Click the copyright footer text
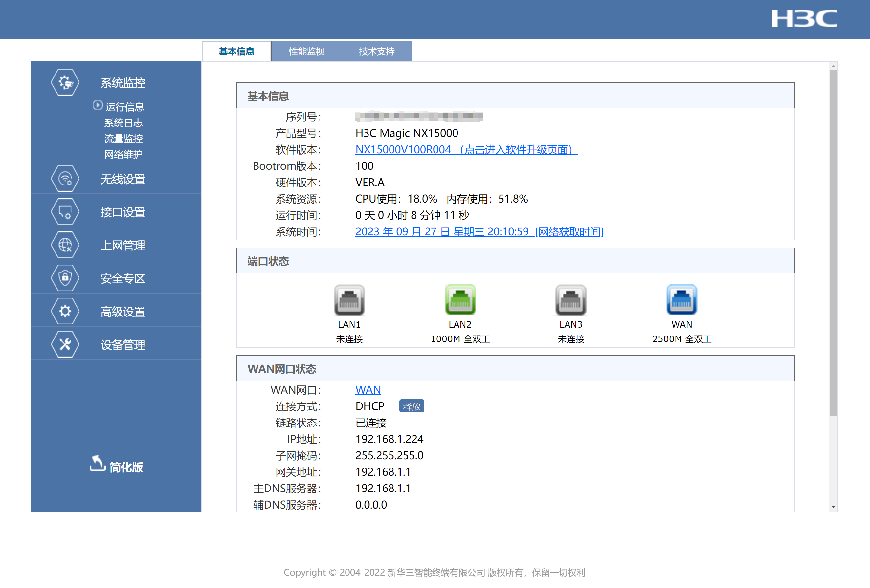 [434, 572]
